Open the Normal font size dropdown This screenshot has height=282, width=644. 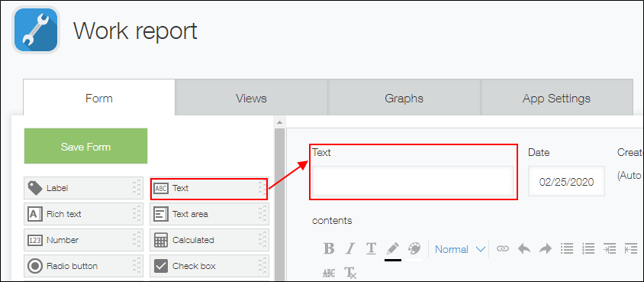[459, 249]
